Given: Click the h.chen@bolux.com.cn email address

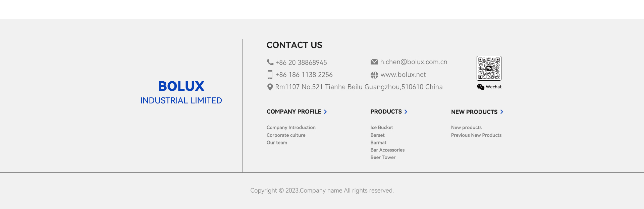Looking at the screenshot, I should tap(414, 62).
